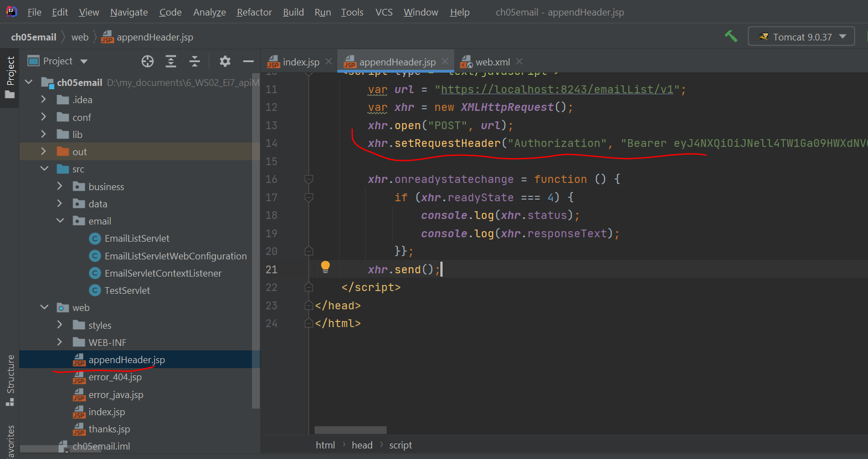Open the Run menu
868x459 pixels.
click(322, 12)
